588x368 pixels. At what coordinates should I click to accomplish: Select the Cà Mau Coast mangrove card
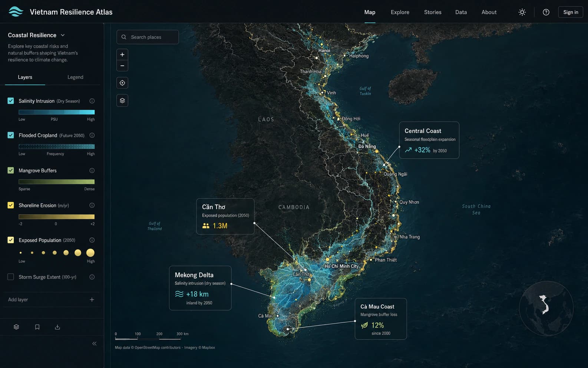pyautogui.click(x=381, y=319)
